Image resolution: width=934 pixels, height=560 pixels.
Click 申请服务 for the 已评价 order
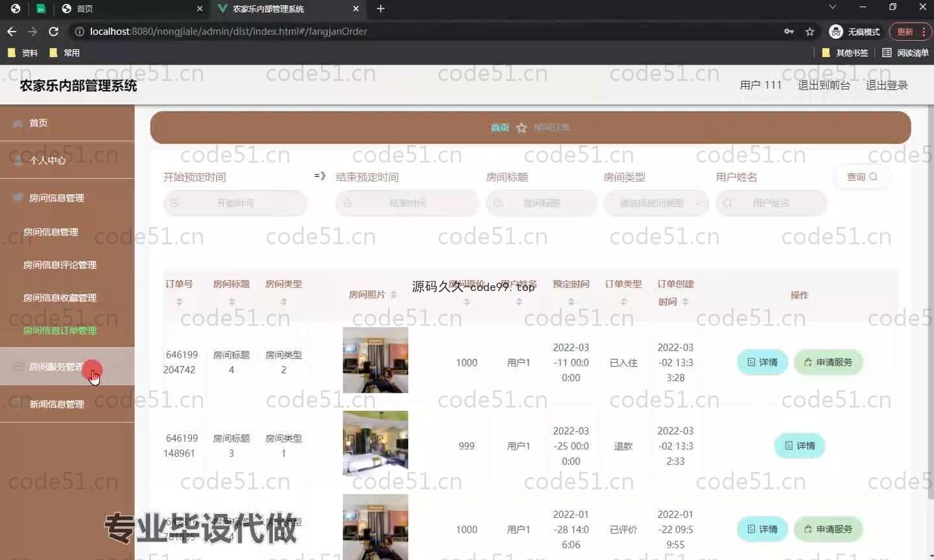828,530
